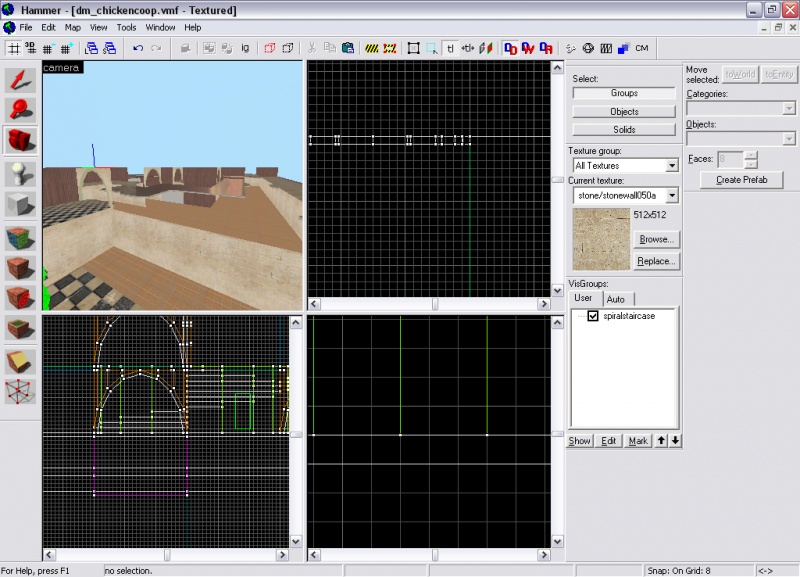Click the Replace... texture button
The image size is (800, 577).
pyautogui.click(x=656, y=261)
